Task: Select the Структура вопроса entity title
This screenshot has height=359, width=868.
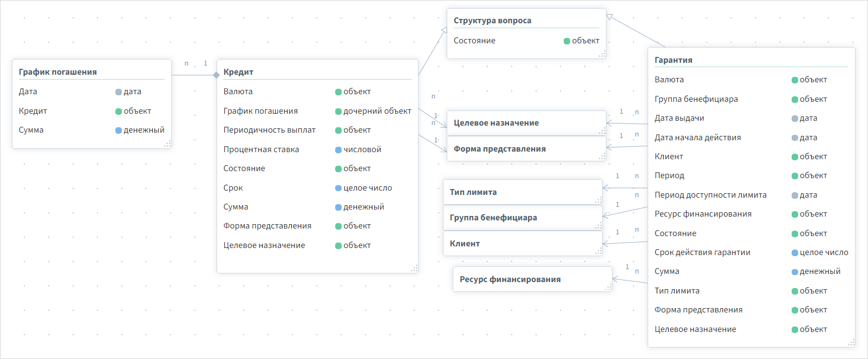Action: (x=492, y=21)
